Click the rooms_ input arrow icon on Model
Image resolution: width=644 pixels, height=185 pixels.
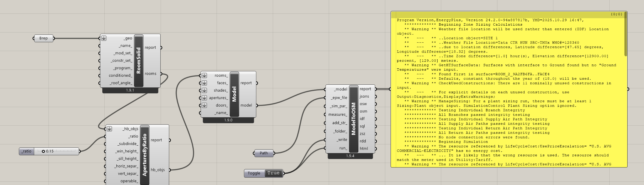coord(204,75)
